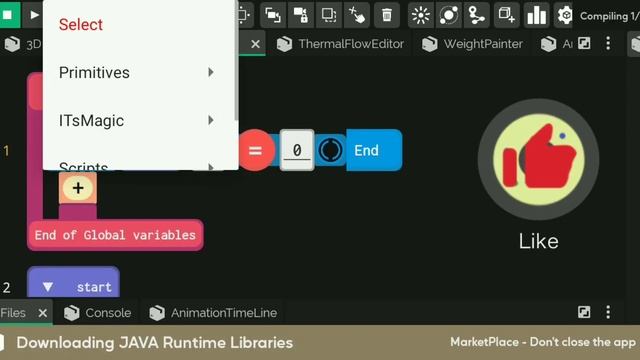Click the start block label
Image resolution: width=640 pixels, height=360 pixels.
click(x=94, y=287)
